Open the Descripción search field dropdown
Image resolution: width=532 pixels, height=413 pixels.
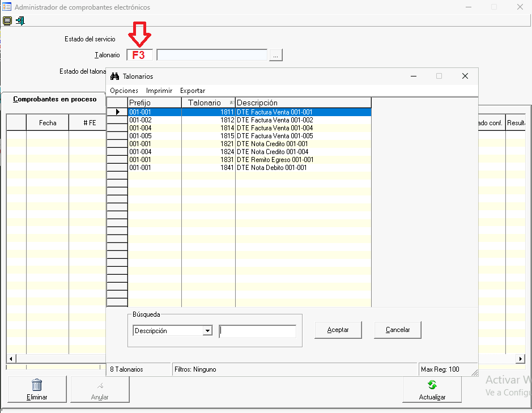point(207,331)
